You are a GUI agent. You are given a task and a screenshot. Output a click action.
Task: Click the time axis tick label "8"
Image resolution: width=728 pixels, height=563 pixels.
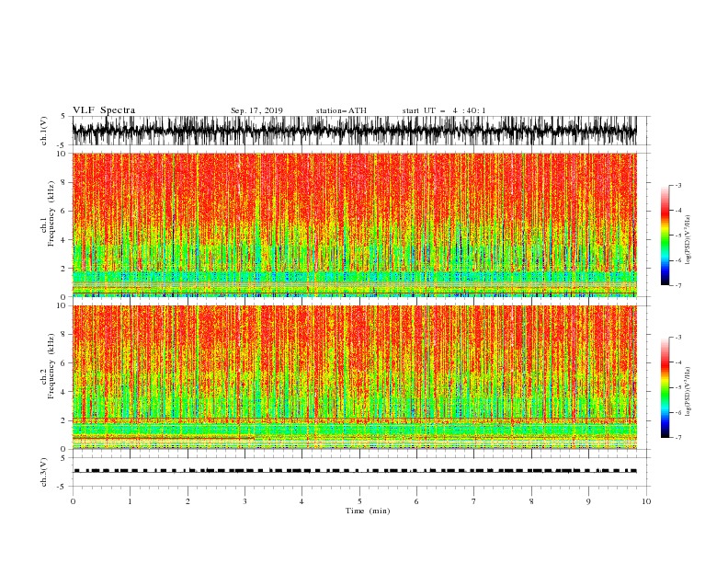pyautogui.click(x=531, y=501)
